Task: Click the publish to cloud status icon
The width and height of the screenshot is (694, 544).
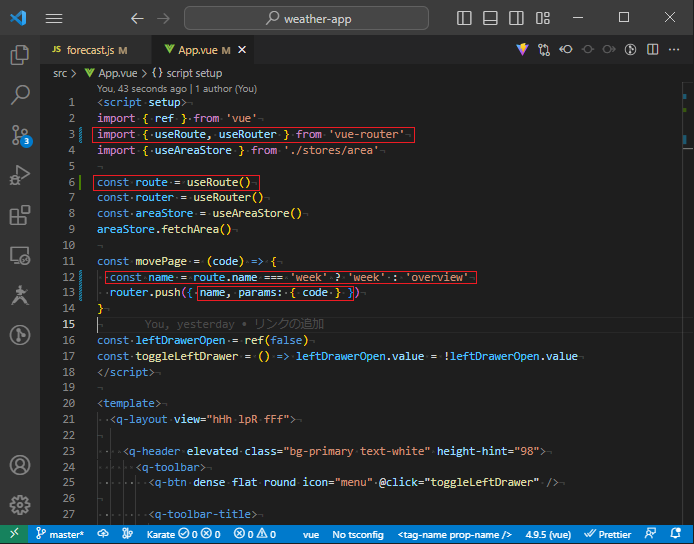Action: (x=103, y=534)
